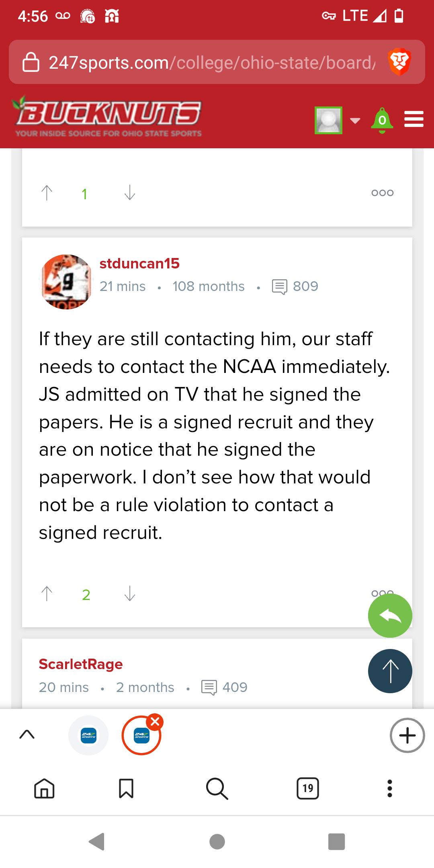Open Brave Shields via the lion icon
434x868 pixels.
(399, 62)
